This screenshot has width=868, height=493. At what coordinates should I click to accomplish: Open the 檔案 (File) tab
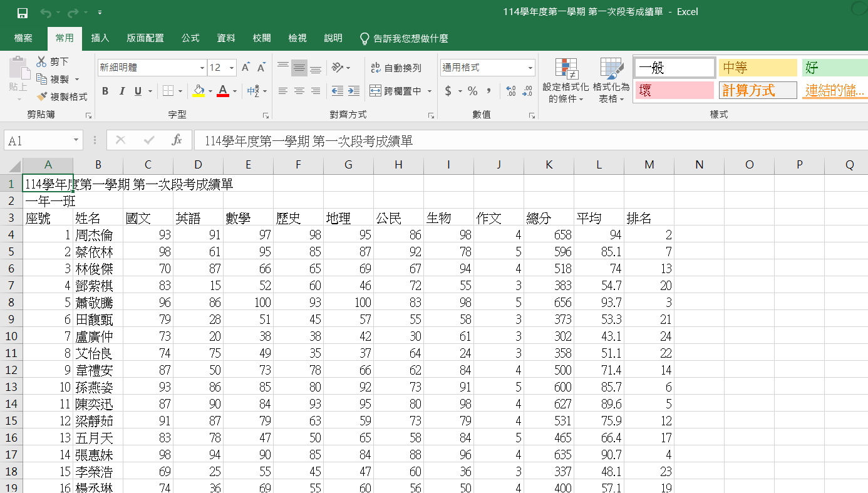coord(24,38)
